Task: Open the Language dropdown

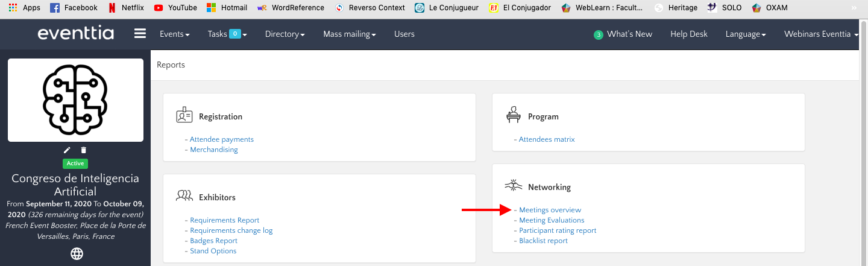Action: point(746,34)
